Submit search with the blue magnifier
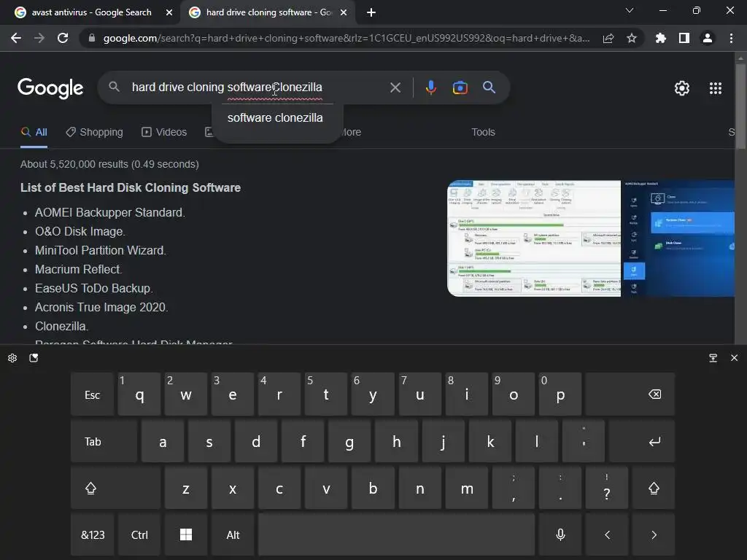747x560 pixels. click(x=489, y=87)
